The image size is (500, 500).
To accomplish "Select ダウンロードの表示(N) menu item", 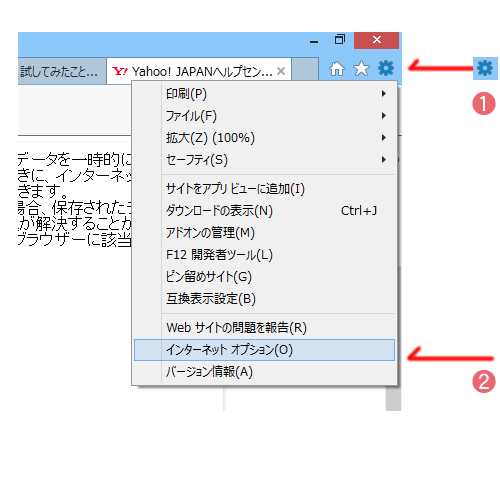I will click(264, 211).
